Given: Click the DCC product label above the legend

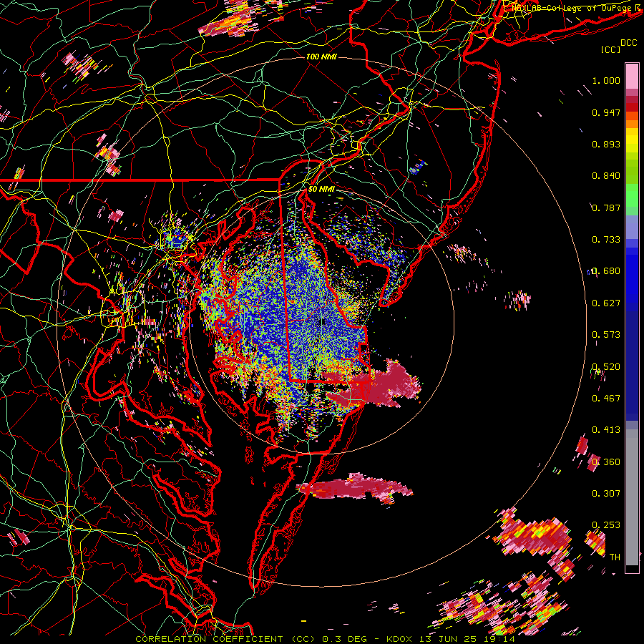Looking at the screenshot, I should (x=628, y=43).
